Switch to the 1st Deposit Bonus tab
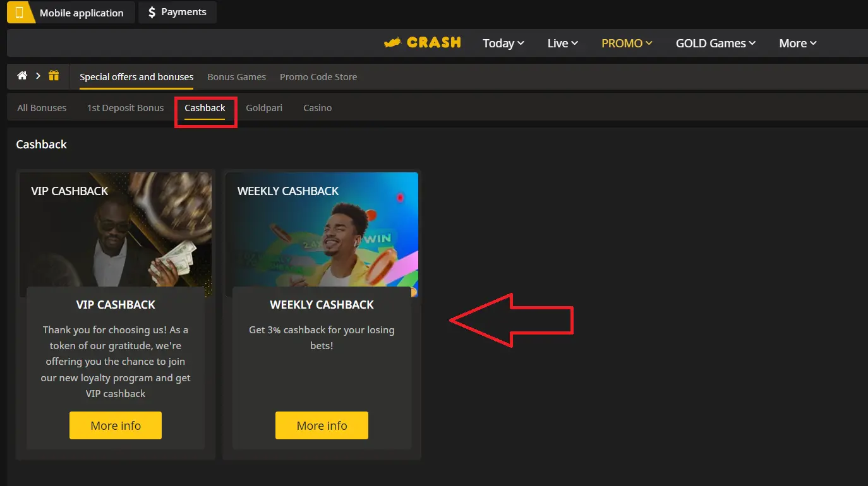The image size is (868, 486). (x=125, y=107)
